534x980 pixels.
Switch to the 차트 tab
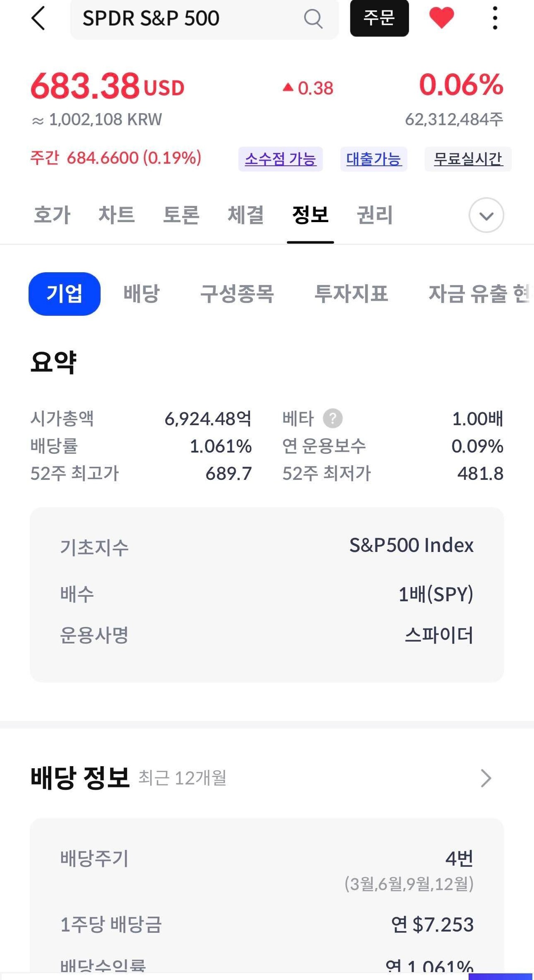[x=117, y=215]
